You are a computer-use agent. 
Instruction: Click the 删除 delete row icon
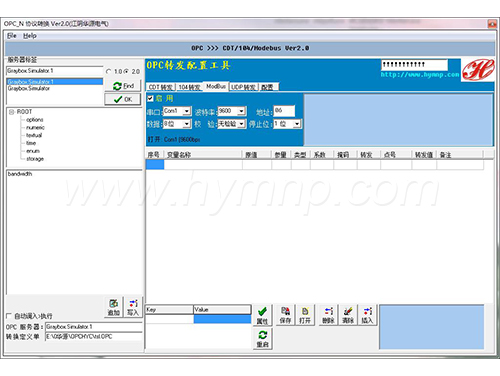[328, 315]
